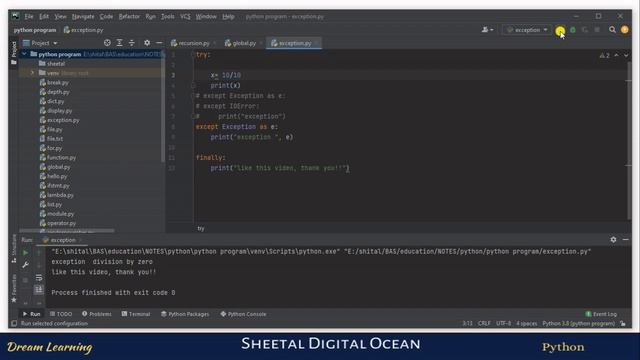Click UTF-8 encoding in status bar
This screenshot has height=360, width=640.
click(x=503, y=324)
